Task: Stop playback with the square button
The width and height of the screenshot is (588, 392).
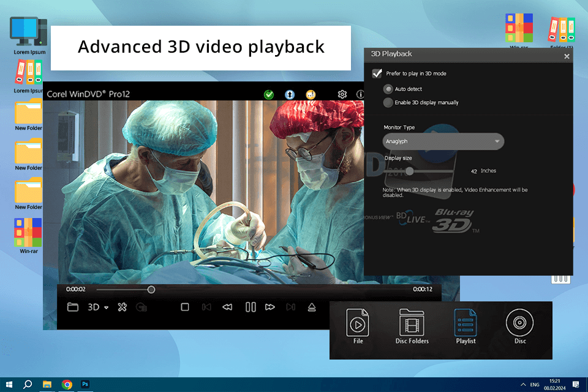Action: (x=184, y=307)
